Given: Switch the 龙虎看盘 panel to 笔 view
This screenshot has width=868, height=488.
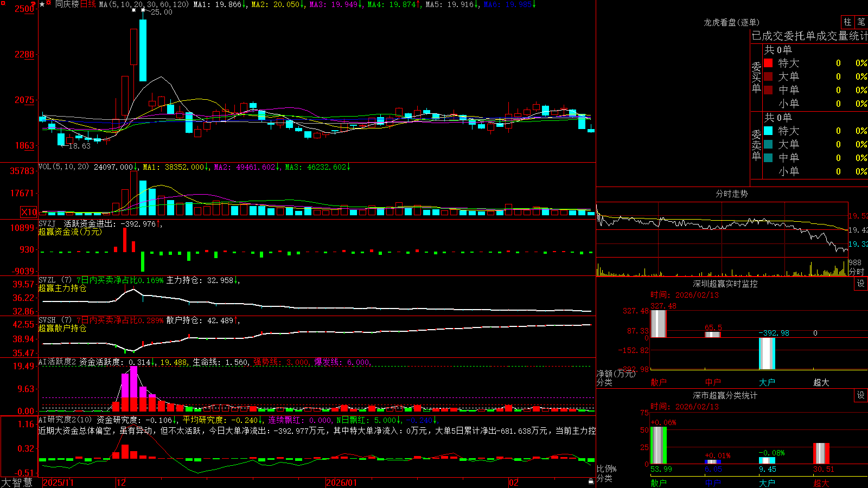Looking at the screenshot, I should click(861, 22).
